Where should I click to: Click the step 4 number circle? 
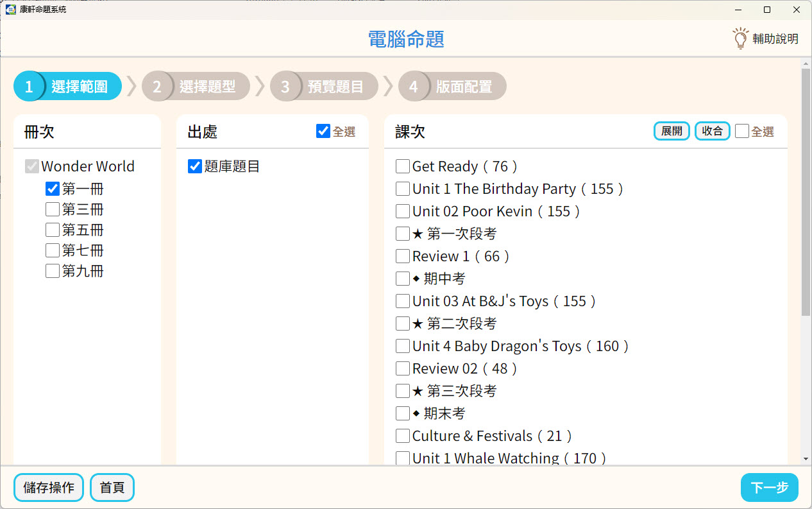tap(414, 87)
